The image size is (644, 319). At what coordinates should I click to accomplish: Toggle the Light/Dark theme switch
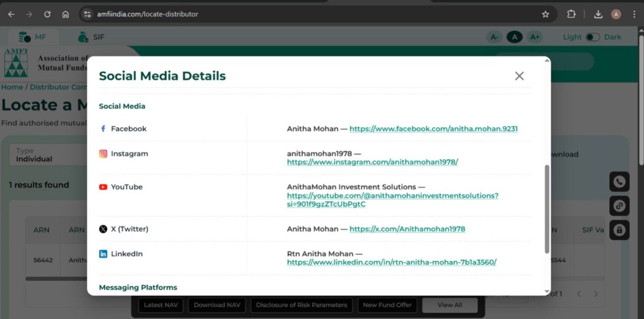click(592, 37)
